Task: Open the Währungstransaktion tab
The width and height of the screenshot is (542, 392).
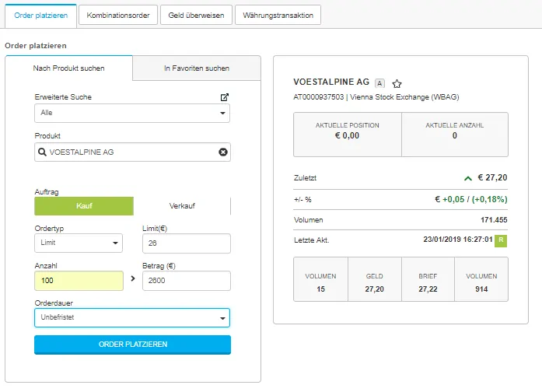Action: (278, 16)
